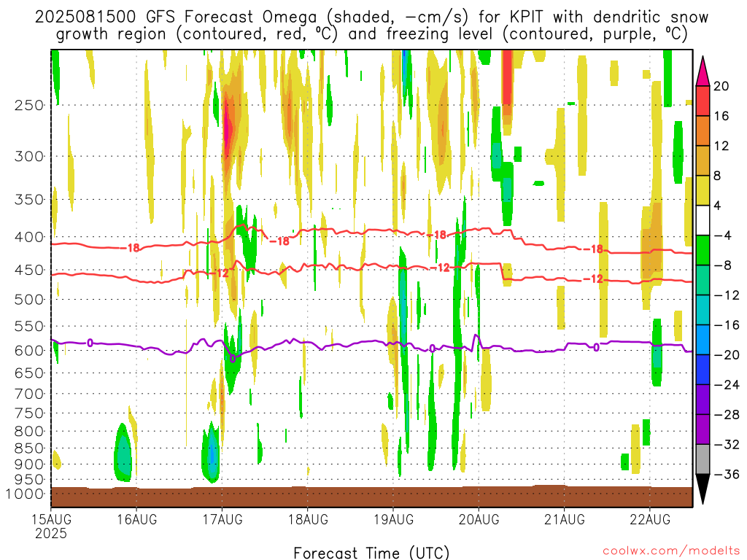Viewport: 747px width, 560px height.
Task: Select the 20AUG x-axis label
Action: 479,519
